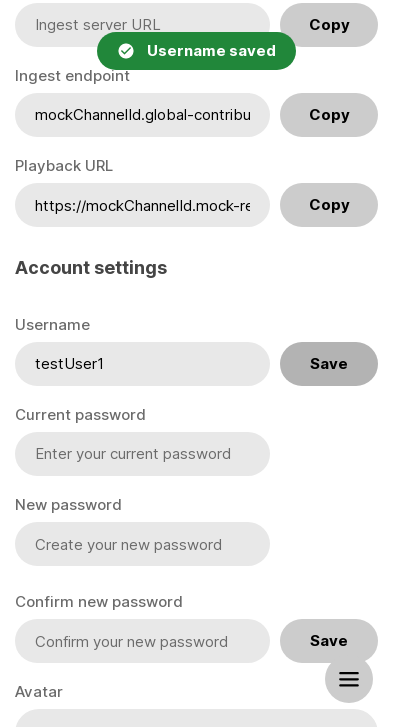The width and height of the screenshot is (393, 727).
Task: Click the Account settings heading
Action: coord(91,268)
